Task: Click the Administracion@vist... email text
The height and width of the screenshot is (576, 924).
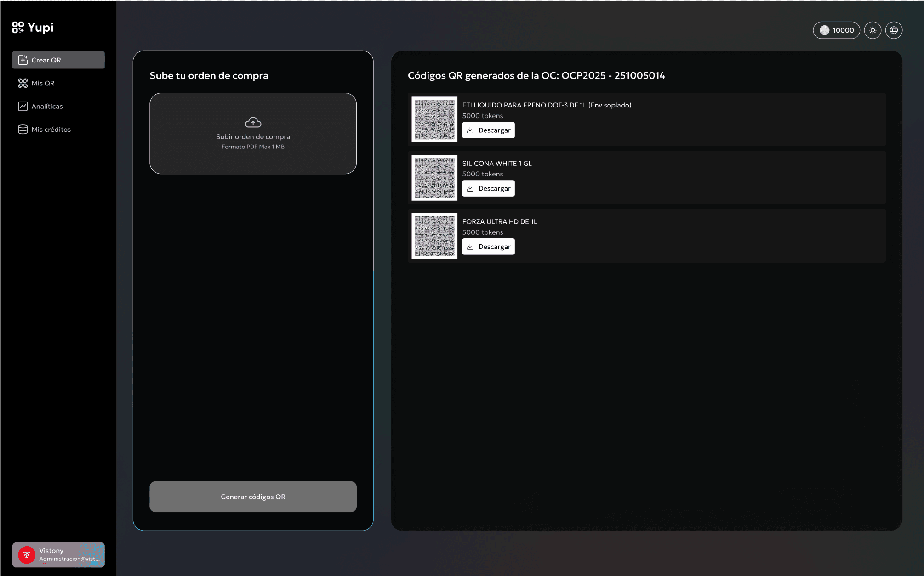Action: pyautogui.click(x=69, y=559)
